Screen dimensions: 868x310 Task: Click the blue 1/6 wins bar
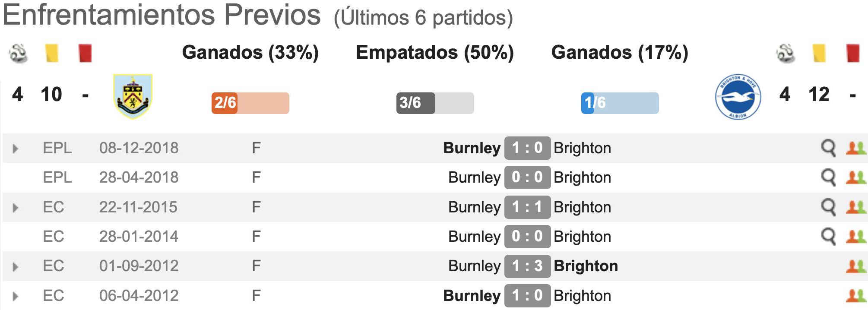[620, 103]
